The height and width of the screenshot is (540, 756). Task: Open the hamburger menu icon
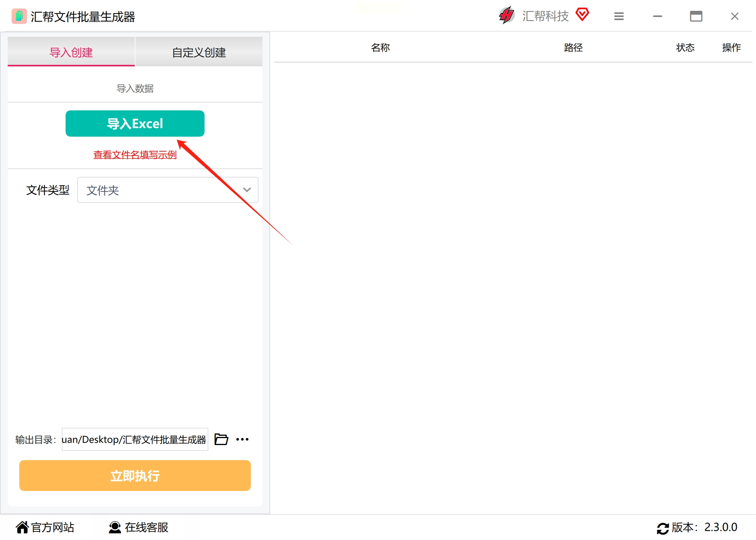(x=619, y=16)
